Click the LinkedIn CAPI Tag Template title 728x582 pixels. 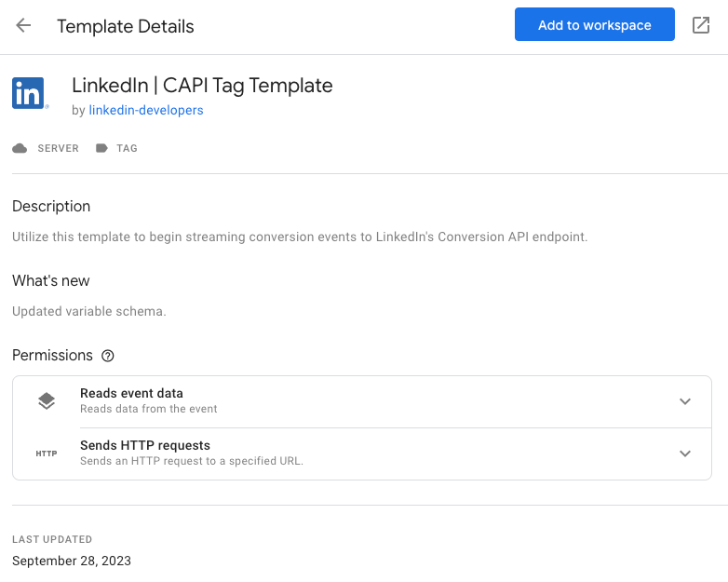pos(202,86)
